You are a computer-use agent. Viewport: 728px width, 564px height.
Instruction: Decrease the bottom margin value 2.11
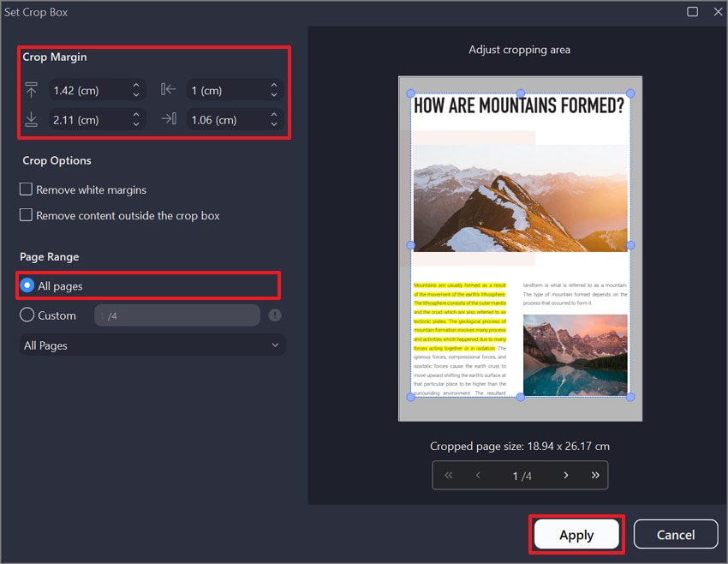point(136,124)
